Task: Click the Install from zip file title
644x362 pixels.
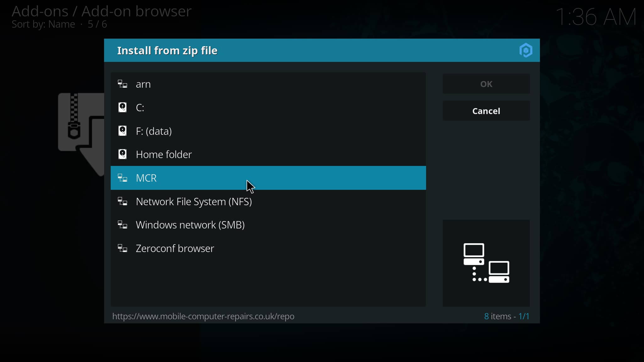Action: click(x=167, y=51)
